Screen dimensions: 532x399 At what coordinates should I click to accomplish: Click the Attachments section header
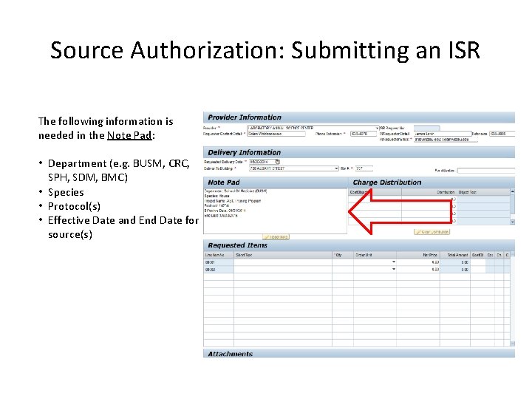359,353
